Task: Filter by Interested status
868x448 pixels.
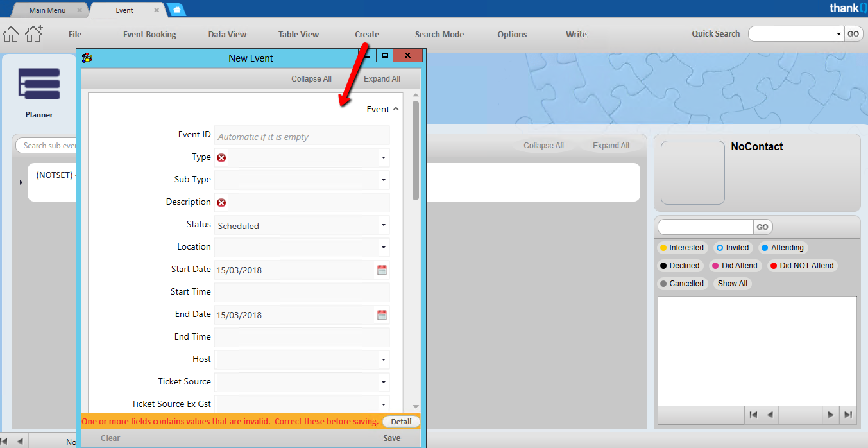Action: click(x=681, y=248)
